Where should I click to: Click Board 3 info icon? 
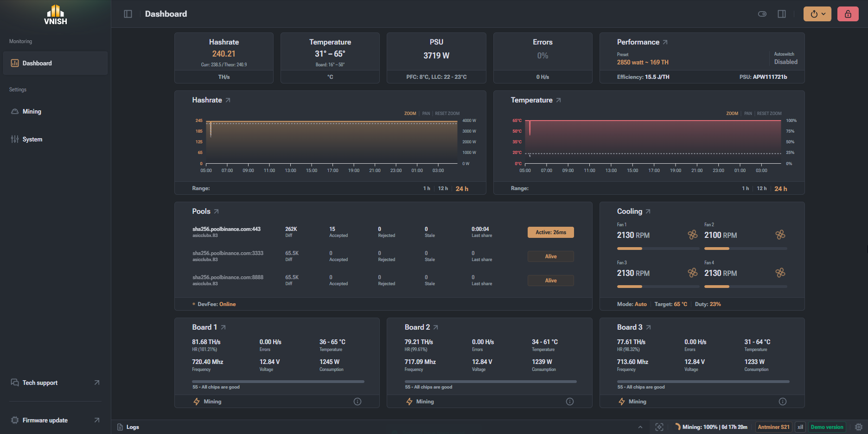783,402
